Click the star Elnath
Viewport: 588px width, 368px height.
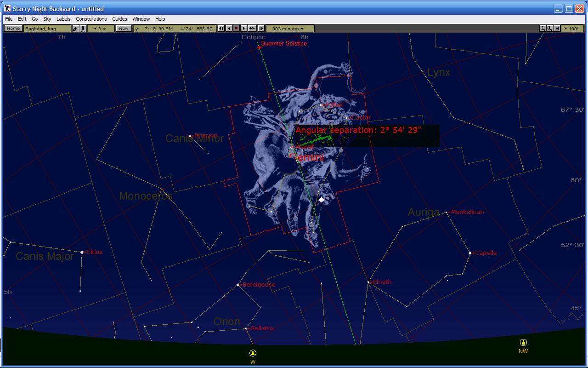point(368,282)
